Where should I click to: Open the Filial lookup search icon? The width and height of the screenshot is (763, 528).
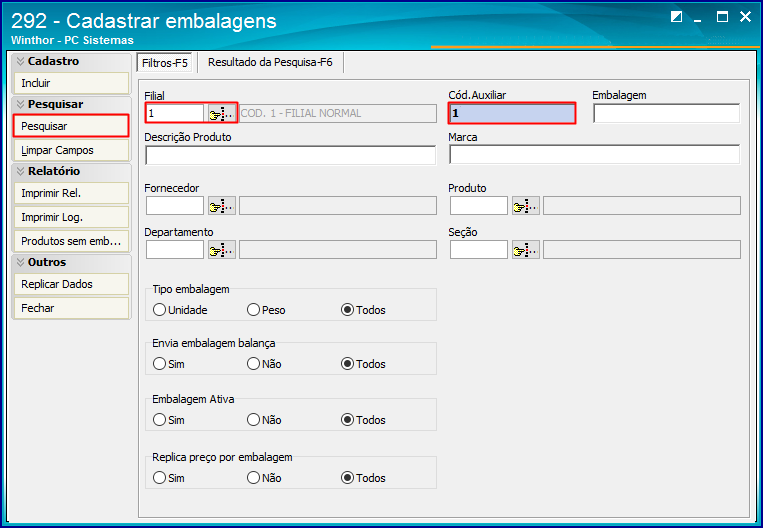tap(222, 113)
